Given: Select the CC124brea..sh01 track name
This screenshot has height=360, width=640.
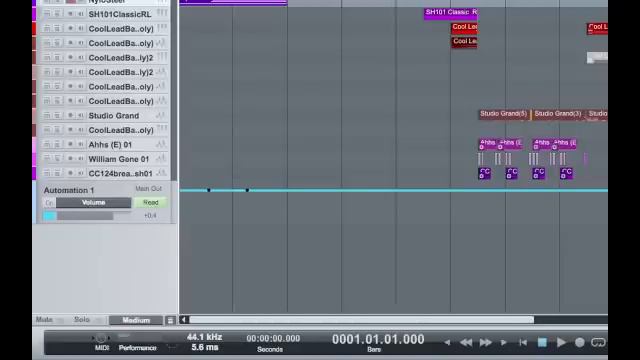Looking at the screenshot, I should 121,173.
